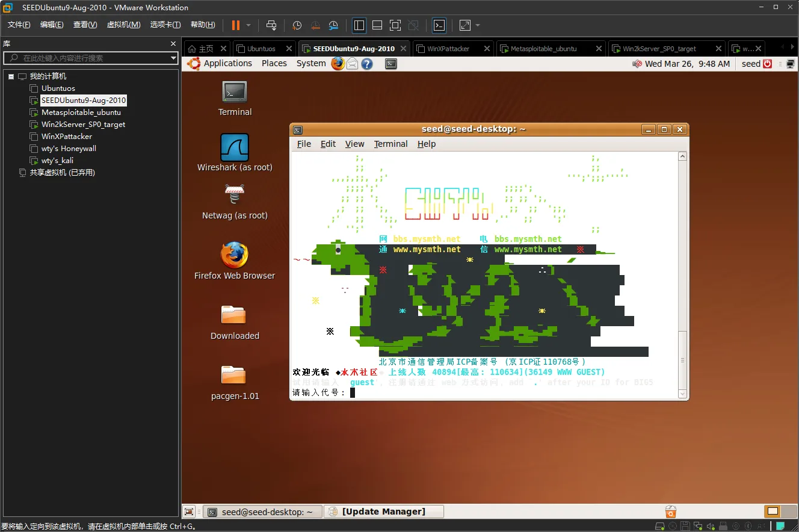Open the Terminal desktop icon
Image resolution: width=799 pixels, height=532 pixels.
tap(235, 98)
